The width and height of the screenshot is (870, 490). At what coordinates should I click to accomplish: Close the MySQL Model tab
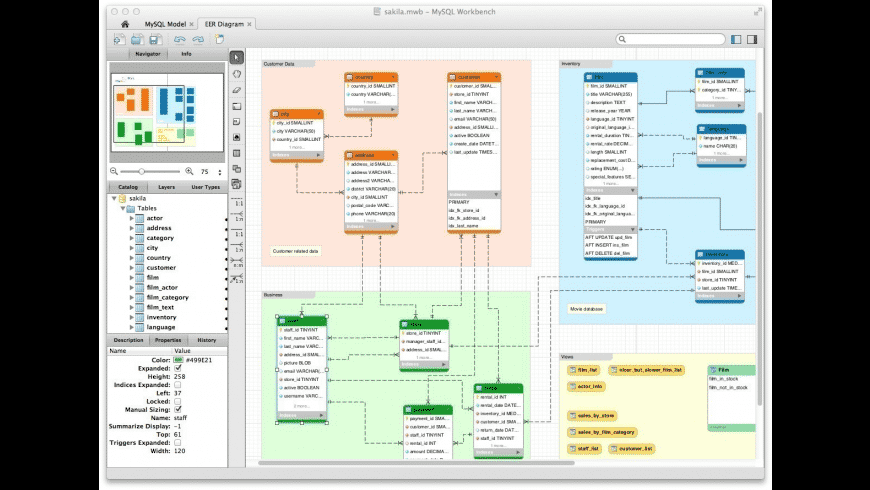(x=191, y=24)
